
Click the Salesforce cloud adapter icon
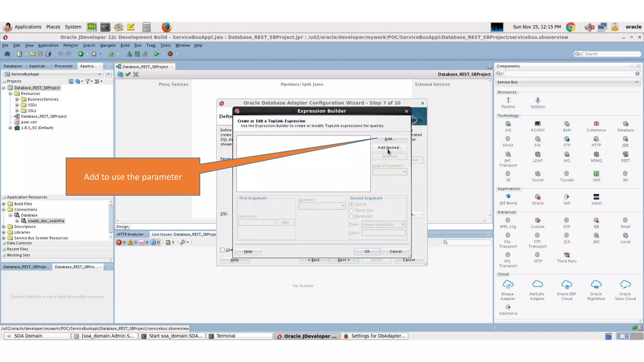click(x=508, y=307)
